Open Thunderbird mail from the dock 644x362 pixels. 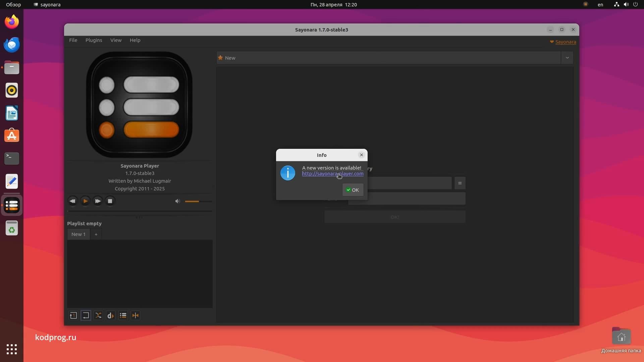click(x=12, y=45)
